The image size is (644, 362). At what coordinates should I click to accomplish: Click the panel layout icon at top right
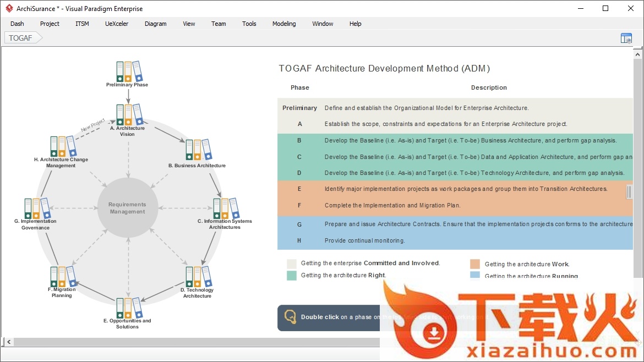[x=626, y=38]
